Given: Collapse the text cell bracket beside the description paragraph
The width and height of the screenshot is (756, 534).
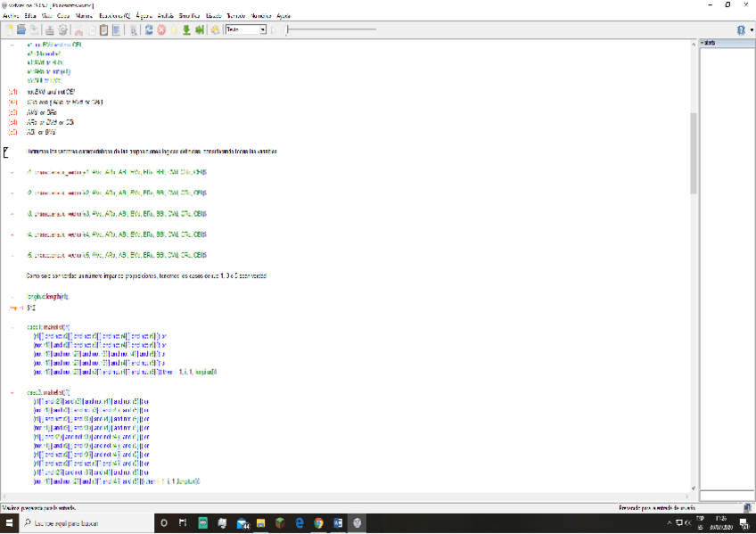Looking at the screenshot, I should [x=5, y=152].
